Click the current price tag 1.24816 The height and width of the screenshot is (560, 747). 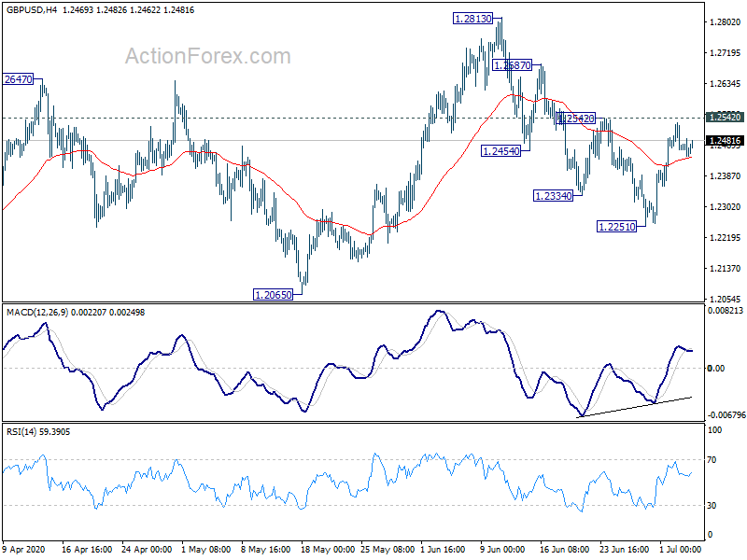tap(725, 141)
